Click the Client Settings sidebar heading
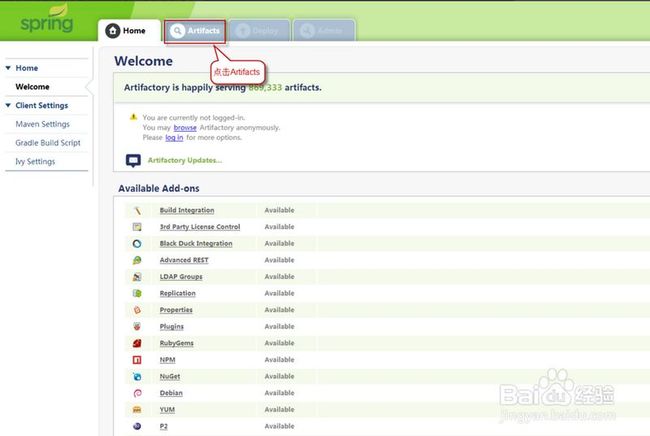Image resolution: width=650 pixels, height=436 pixels. pyautogui.click(x=41, y=105)
